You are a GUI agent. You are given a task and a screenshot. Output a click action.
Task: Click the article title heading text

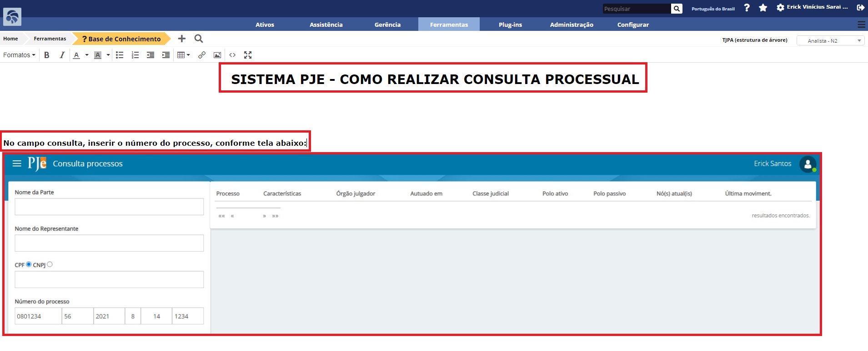coord(435,79)
